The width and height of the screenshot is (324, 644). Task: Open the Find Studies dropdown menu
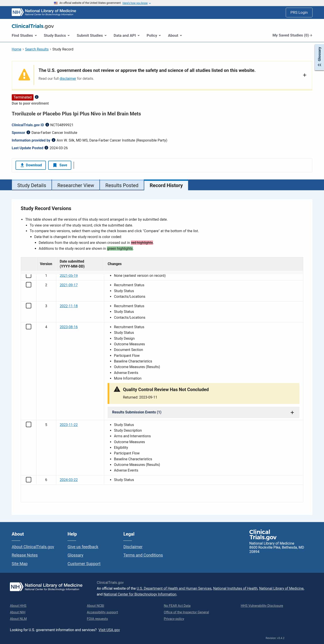(24, 35)
